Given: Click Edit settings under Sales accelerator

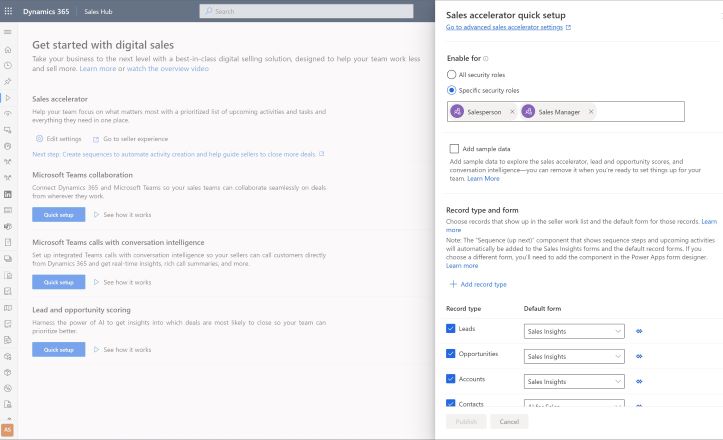Looking at the screenshot, I should point(59,139).
